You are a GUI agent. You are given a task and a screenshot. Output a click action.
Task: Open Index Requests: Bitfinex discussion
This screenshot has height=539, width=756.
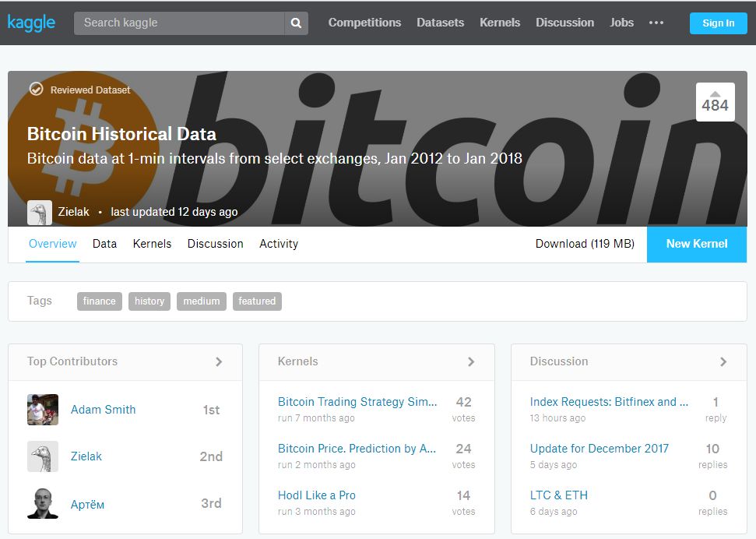tap(609, 402)
